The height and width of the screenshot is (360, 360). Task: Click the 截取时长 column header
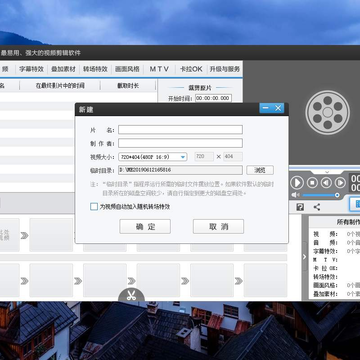tap(128, 86)
